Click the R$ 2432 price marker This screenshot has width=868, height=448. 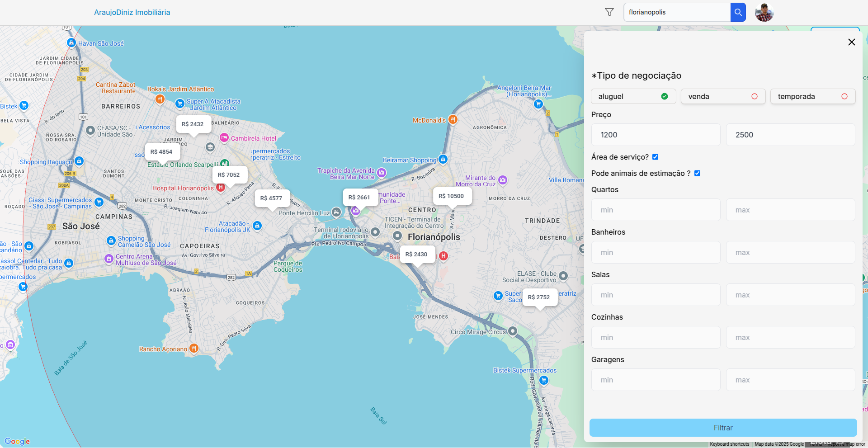tap(193, 124)
